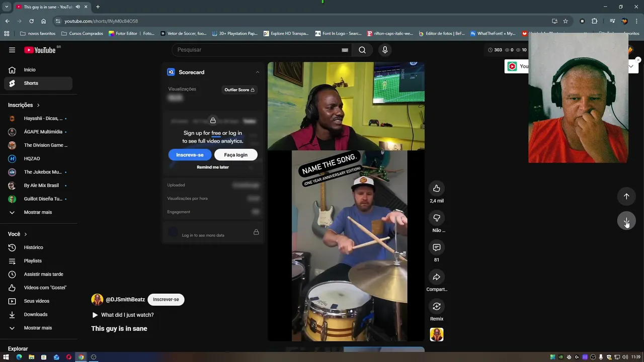Open Microsoft Edge from the taskbar
The image size is (644, 362).
pyautogui.click(x=19, y=357)
